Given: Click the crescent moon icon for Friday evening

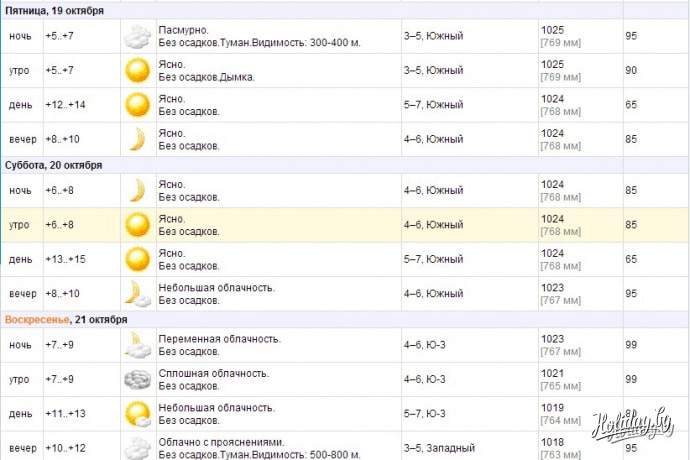Looking at the screenshot, I should click(x=135, y=138).
